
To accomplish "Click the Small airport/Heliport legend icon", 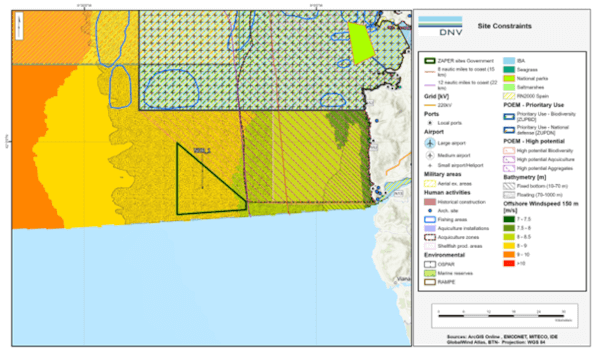I will click(430, 165).
